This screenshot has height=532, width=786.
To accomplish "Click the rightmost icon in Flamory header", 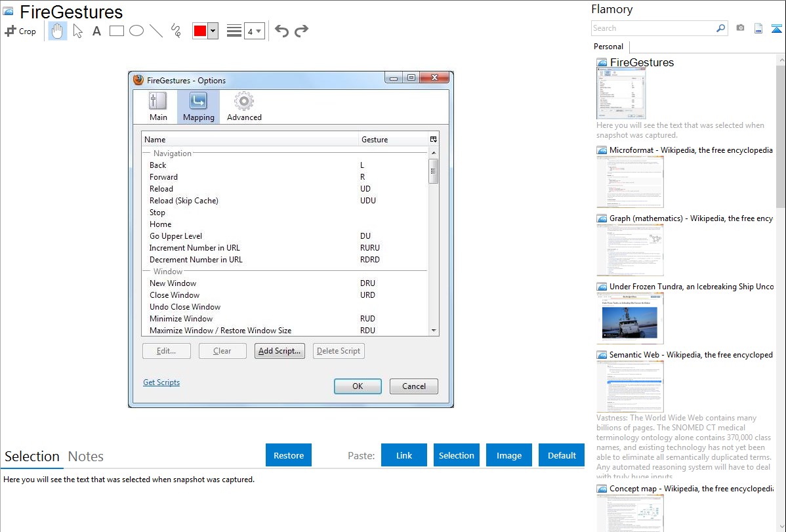I will click(776, 28).
